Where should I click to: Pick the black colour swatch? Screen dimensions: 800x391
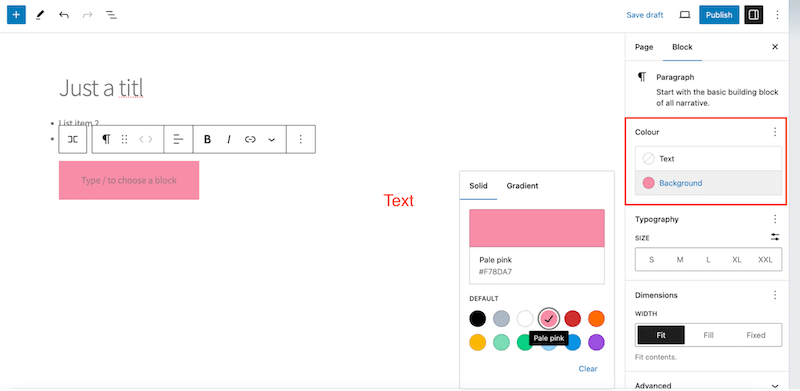click(478, 319)
